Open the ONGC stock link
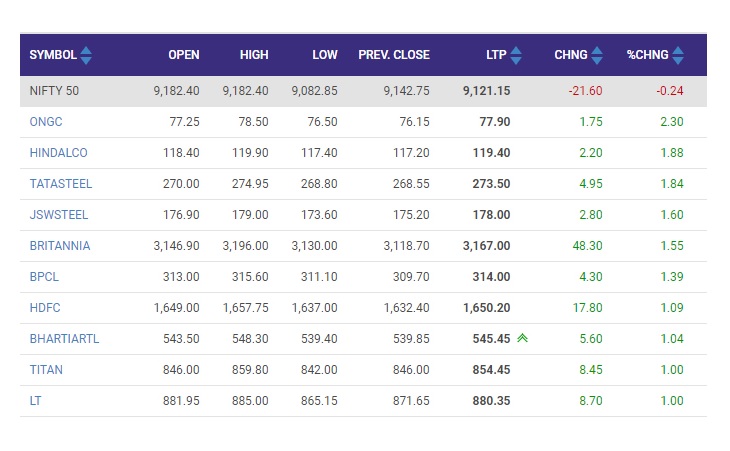 (46, 121)
